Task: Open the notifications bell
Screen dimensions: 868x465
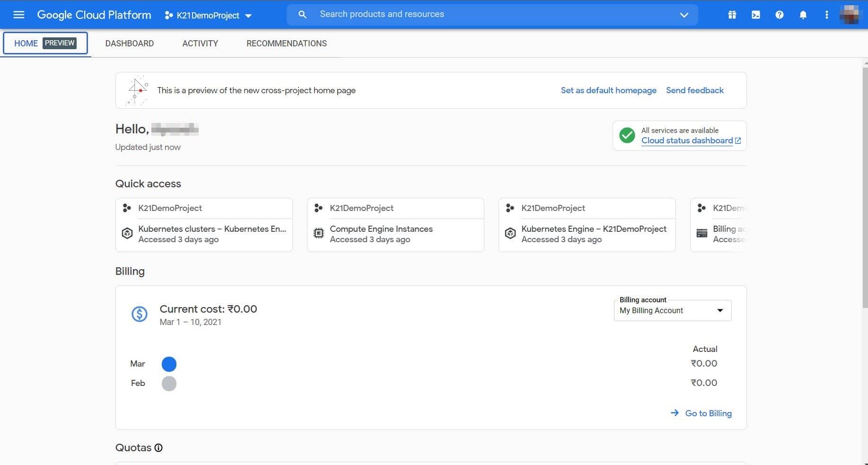Action: point(803,15)
